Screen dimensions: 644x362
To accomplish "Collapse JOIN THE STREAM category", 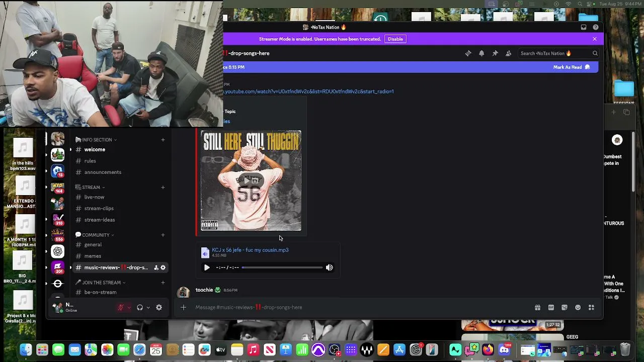I will [100, 283].
